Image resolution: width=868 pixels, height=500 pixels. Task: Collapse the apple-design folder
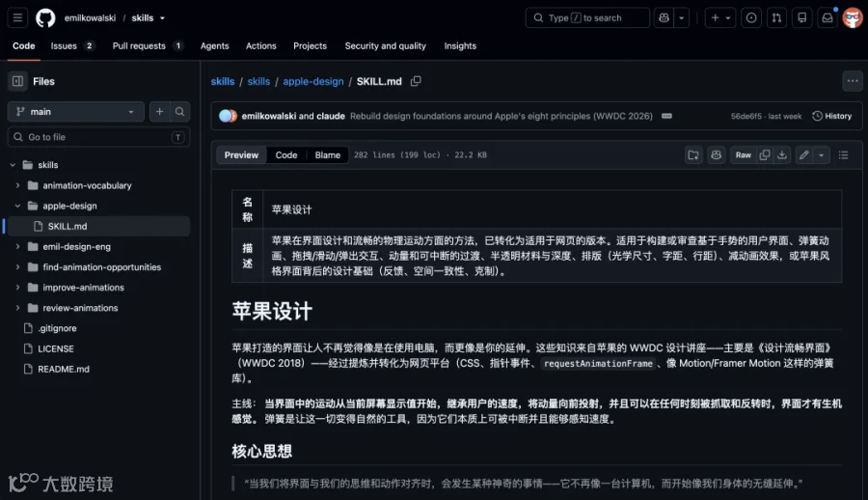tap(17, 206)
